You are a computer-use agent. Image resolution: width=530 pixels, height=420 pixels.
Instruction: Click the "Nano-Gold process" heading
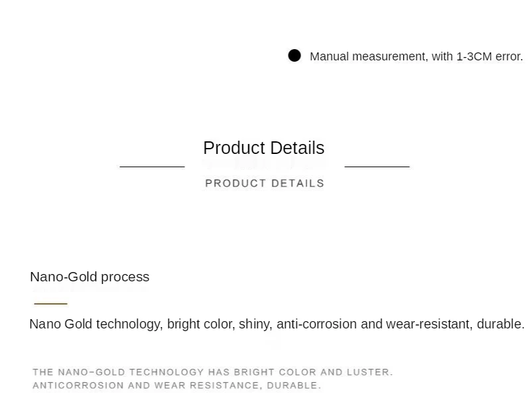tap(90, 277)
